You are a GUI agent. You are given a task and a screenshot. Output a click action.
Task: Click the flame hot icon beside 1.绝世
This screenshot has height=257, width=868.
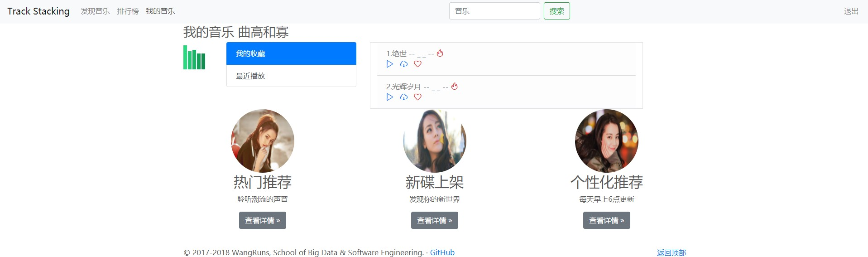[440, 53]
